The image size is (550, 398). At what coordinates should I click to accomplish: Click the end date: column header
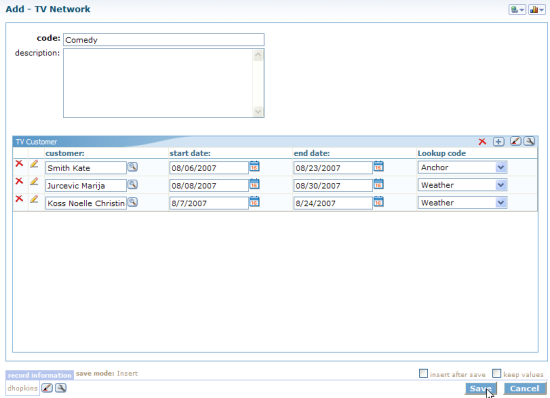coord(311,153)
